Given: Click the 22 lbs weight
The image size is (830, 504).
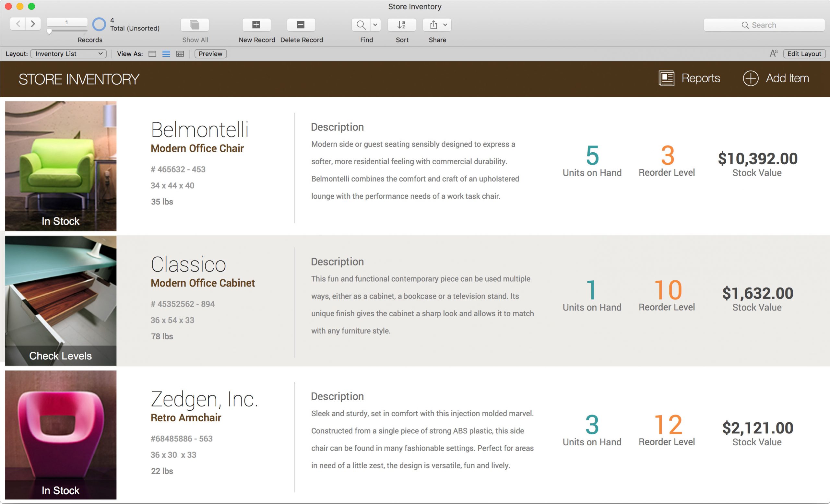Looking at the screenshot, I should point(162,471).
